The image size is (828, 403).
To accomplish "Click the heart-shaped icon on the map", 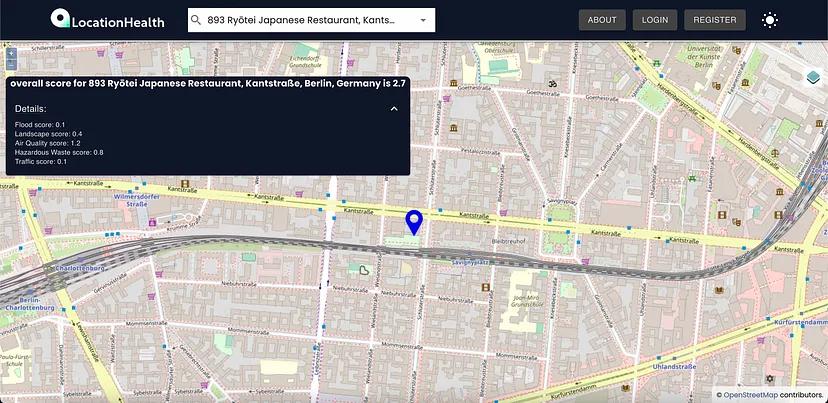I will tap(364, 270).
